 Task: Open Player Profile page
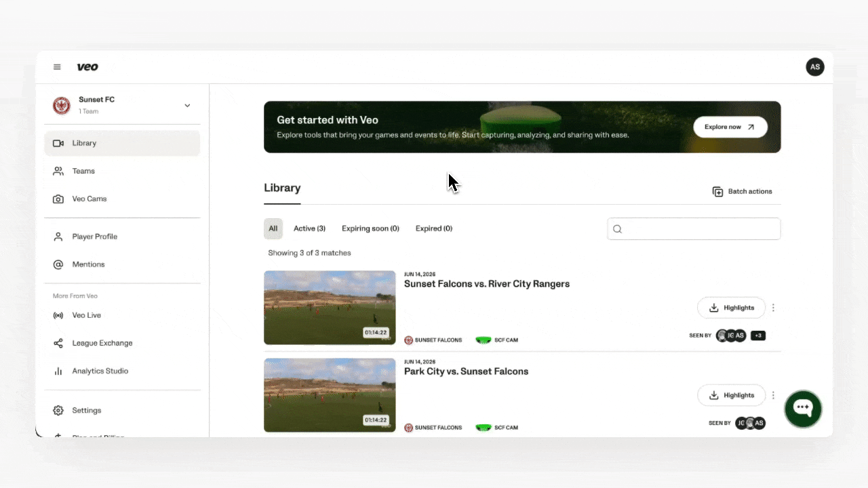(x=122, y=237)
